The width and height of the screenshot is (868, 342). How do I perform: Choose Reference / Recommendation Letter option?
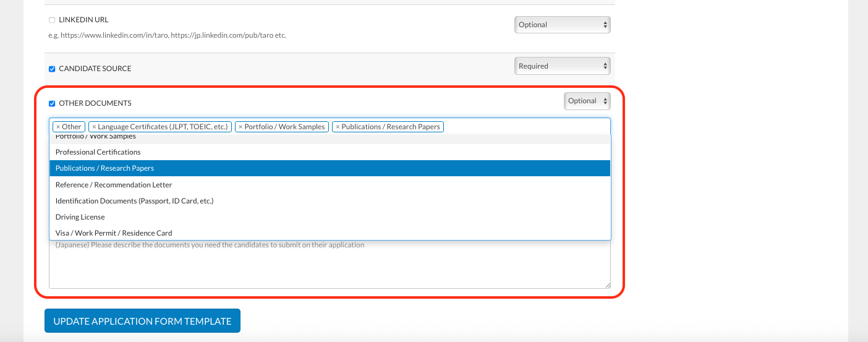(x=114, y=185)
